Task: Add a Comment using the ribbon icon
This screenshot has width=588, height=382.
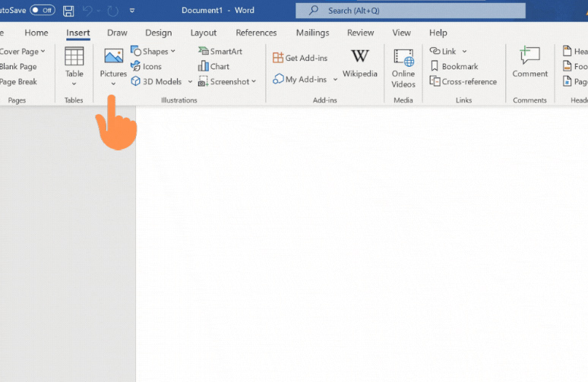Action: (x=530, y=57)
